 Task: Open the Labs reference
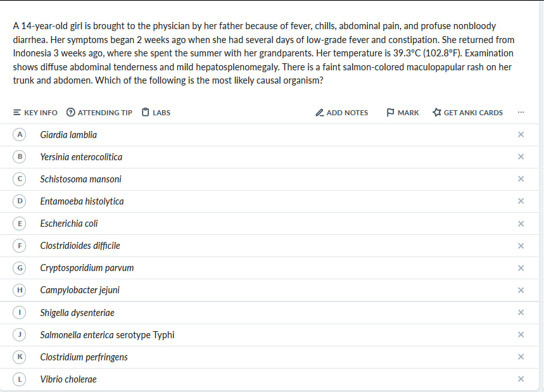coord(156,113)
